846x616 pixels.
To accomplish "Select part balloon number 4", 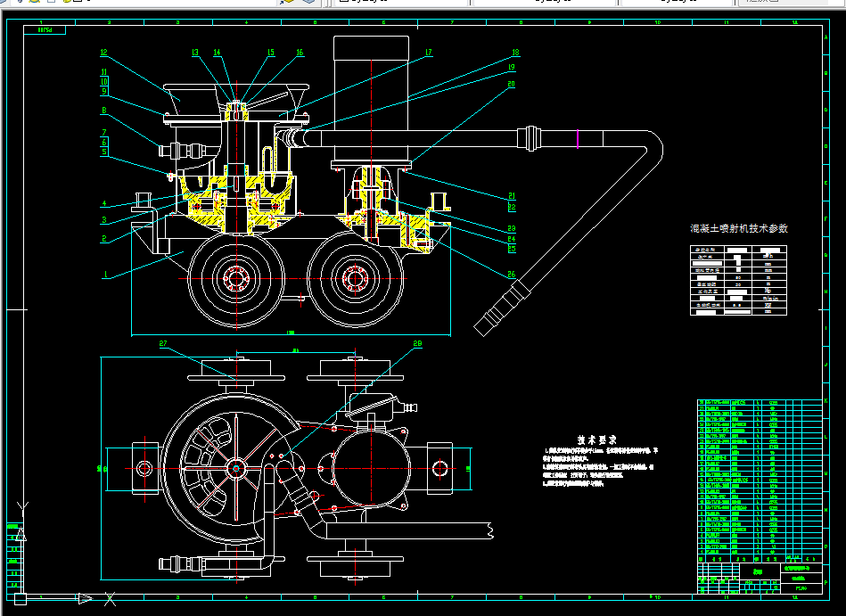I will point(104,204).
